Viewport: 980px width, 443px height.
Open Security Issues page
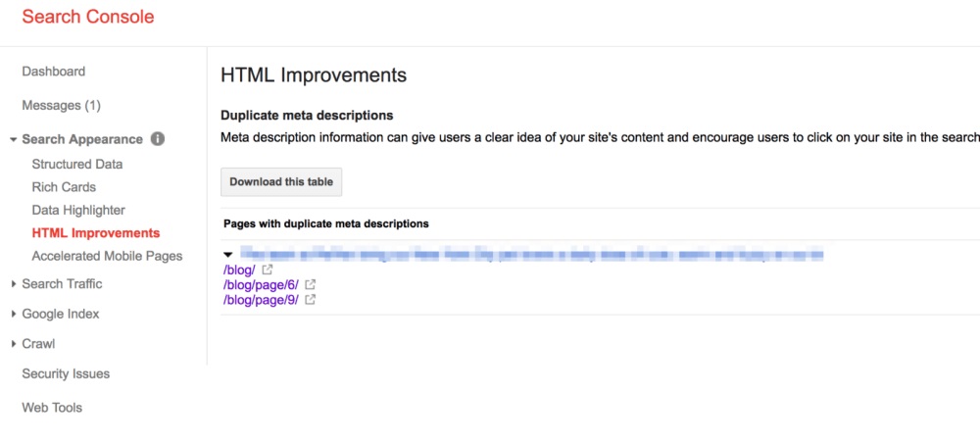tap(66, 373)
